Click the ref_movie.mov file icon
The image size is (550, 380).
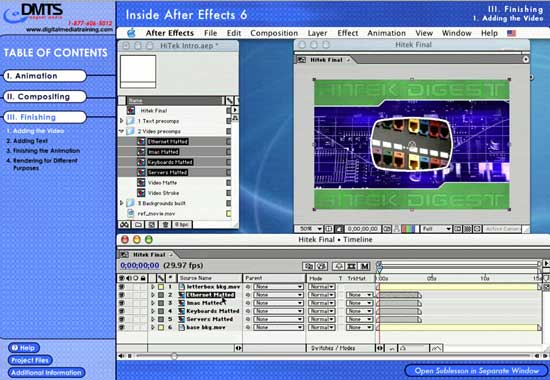tap(131, 213)
